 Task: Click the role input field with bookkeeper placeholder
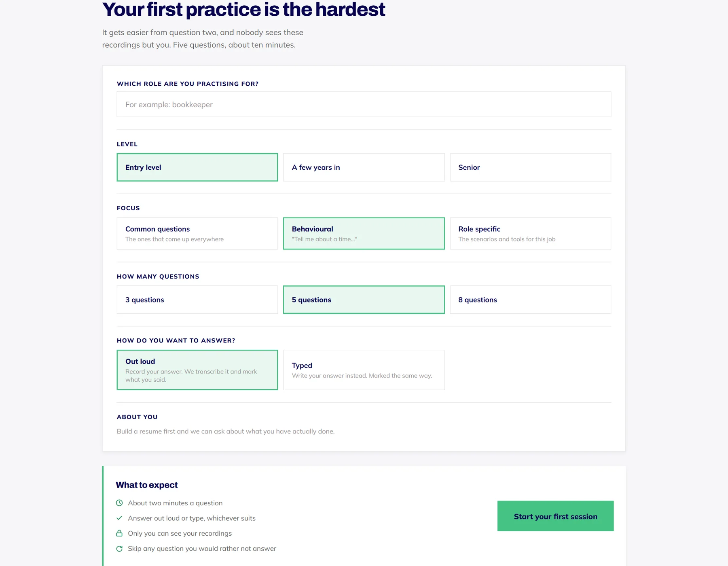[x=364, y=104]
